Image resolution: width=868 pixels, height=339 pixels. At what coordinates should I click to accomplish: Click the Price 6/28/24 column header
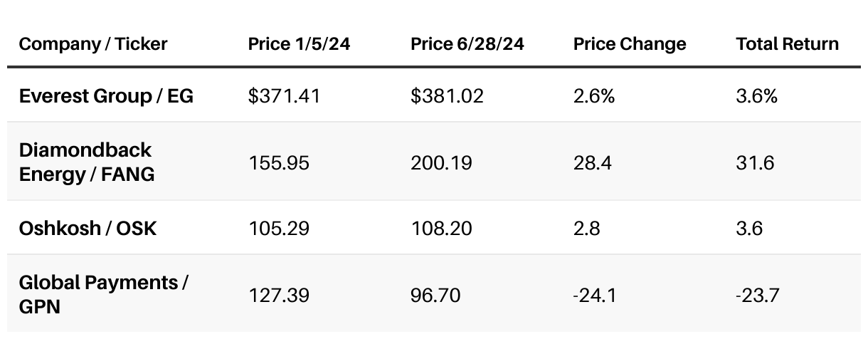click(x=467, y=44)
